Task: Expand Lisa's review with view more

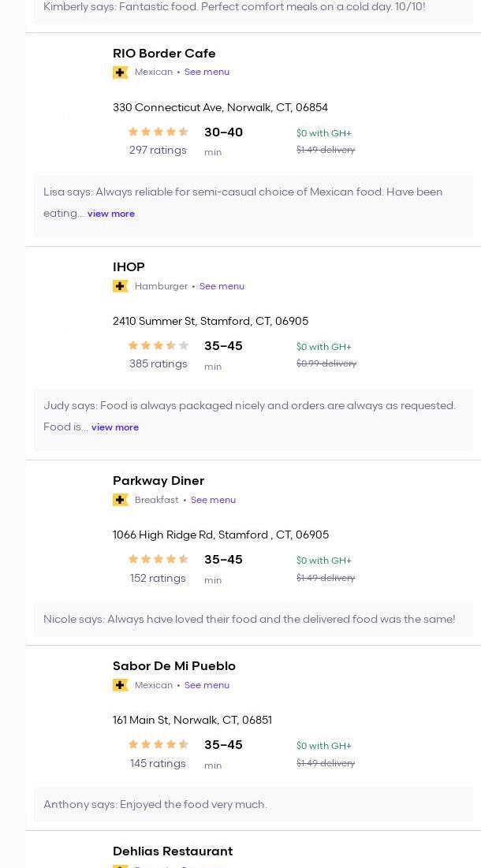Action: point(111,214)
